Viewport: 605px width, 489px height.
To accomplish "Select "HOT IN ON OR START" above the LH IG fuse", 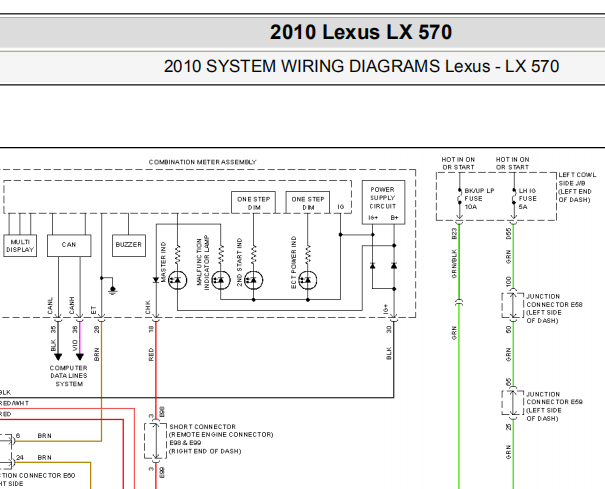I will 512,163.
